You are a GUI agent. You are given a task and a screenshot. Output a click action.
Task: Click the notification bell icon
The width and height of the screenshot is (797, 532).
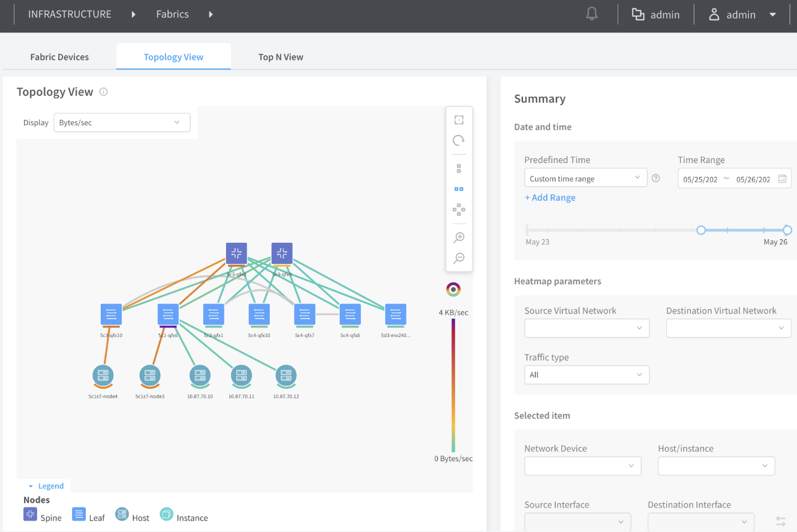pyautogui.click(x=592, y=14)
